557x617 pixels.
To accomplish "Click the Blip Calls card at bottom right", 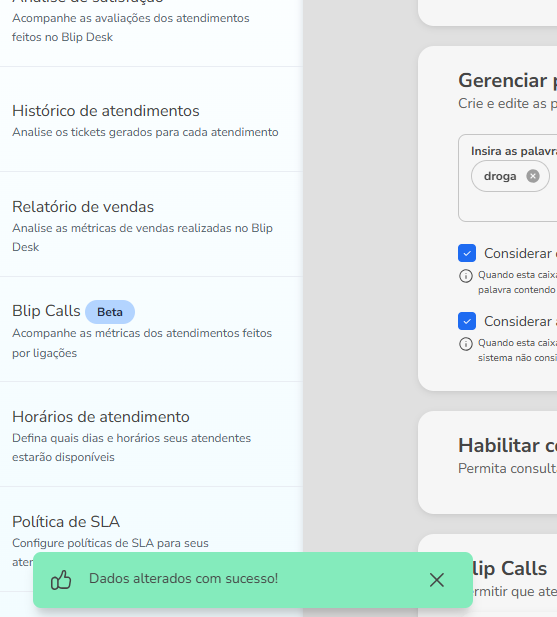I will (x=488, y=575).
